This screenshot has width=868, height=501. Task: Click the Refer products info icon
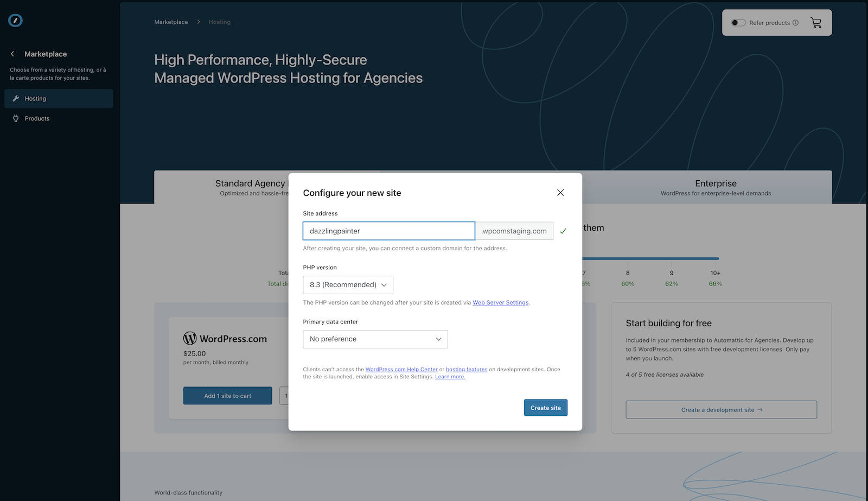(795, 22)
